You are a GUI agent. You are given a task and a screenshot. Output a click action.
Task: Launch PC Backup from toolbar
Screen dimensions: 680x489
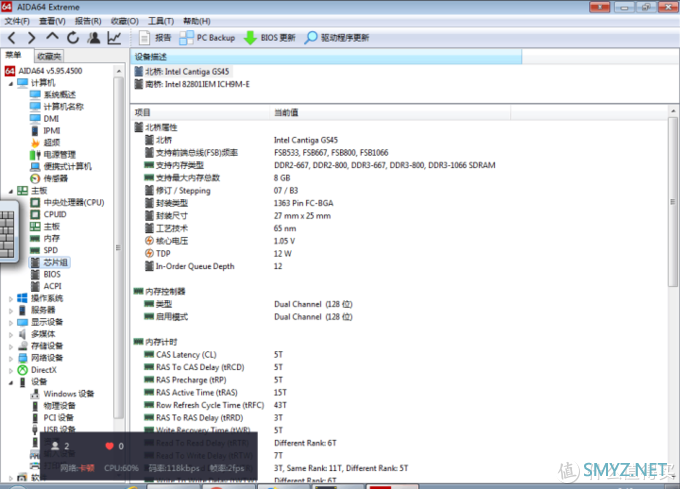coord(207,38)
